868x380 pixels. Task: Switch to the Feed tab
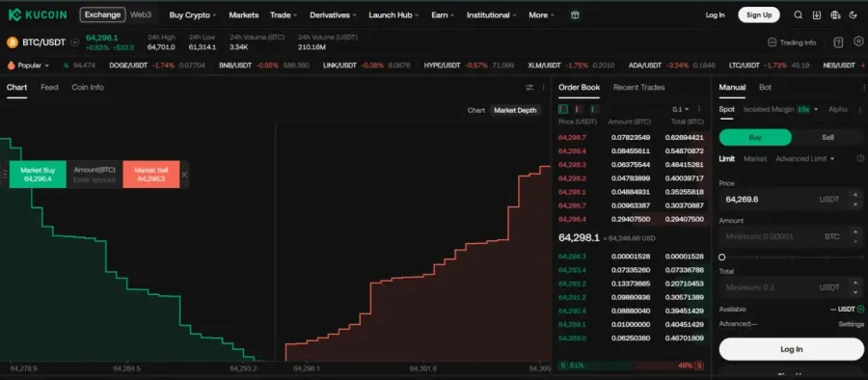pyautogui.click(x=49, y=87)
